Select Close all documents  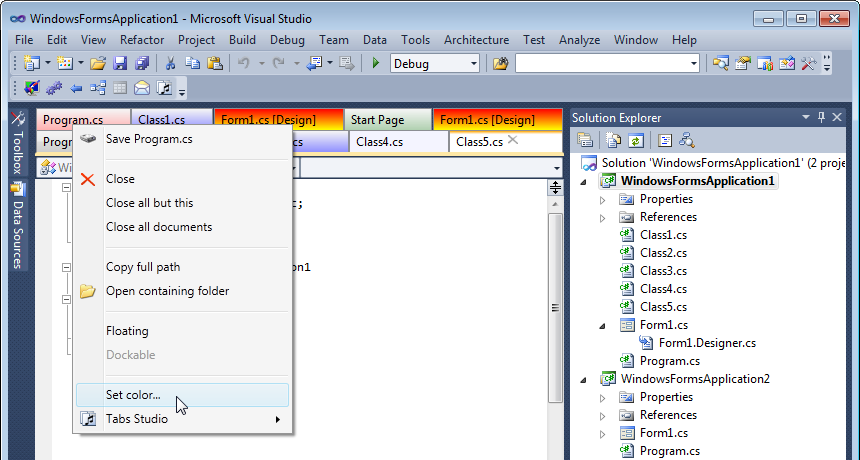tap(182, 227)
